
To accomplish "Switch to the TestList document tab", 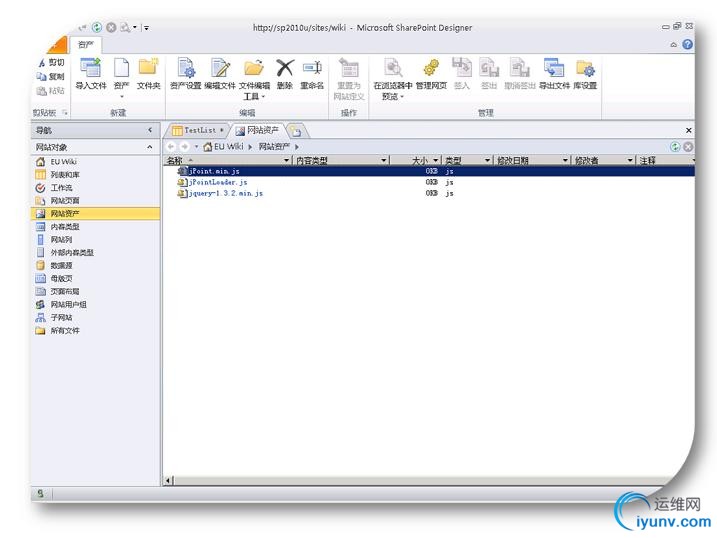I will tap(198, 130).
